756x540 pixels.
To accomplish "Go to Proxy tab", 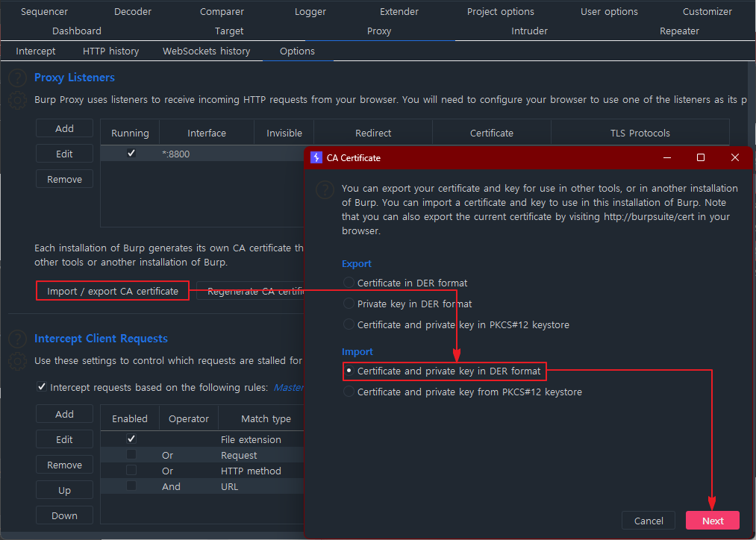I will (x=379, y=31).
